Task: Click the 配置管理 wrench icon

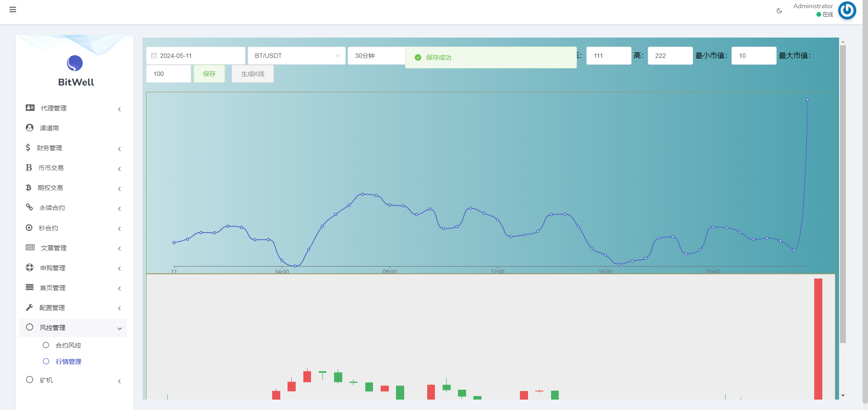Action: click(29, 307)
